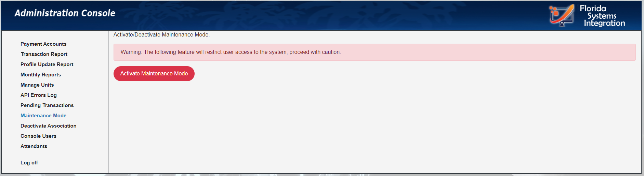The image size is (644, 176).
Task: Select Manage Units in sidebar
Action: coord(37,85)
